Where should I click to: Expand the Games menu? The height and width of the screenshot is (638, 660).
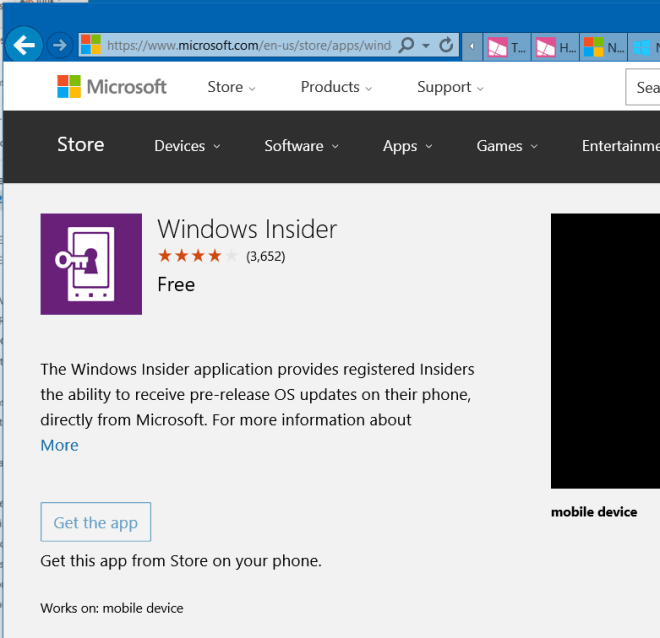pos(507,146)
